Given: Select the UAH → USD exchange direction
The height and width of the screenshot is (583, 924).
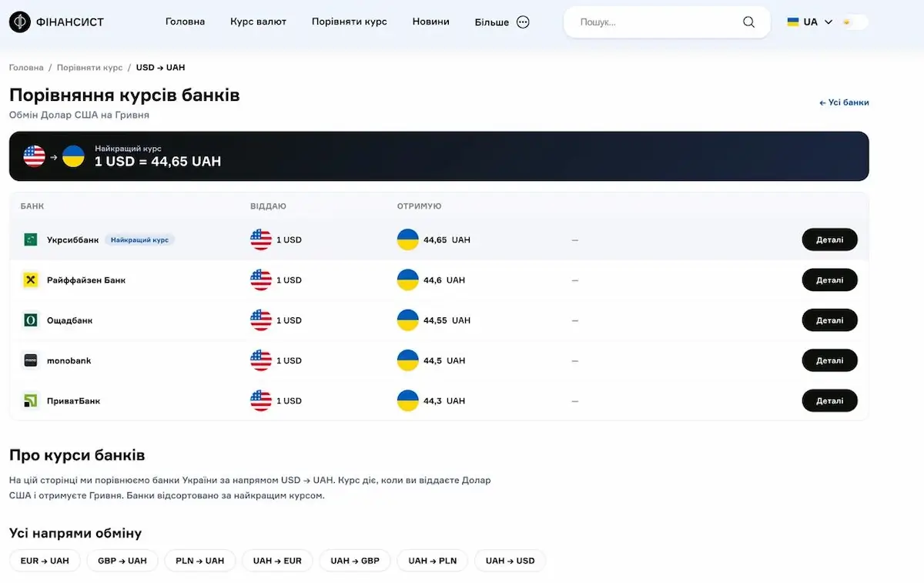Looking at the screenshot, I should (511, 561).
